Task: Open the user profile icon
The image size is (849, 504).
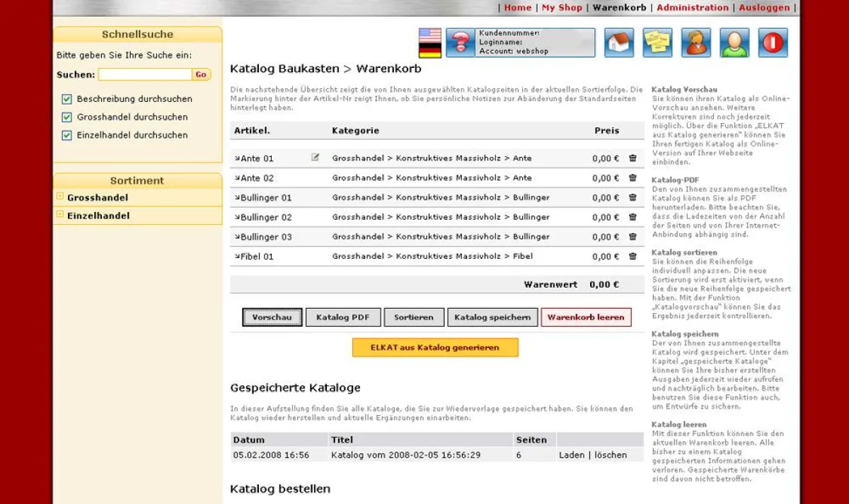Action: [734, 42]
